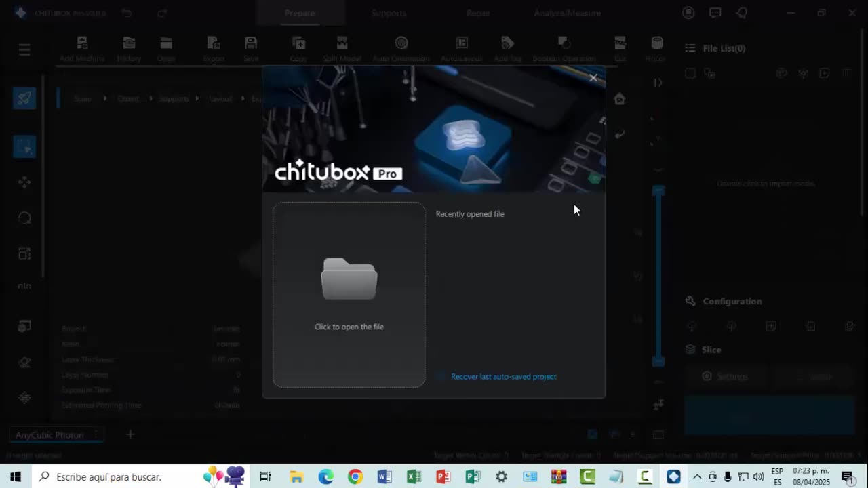868x488 pixels.
Task: Switch to the Repair tab
Action: (x=478, y=13)
